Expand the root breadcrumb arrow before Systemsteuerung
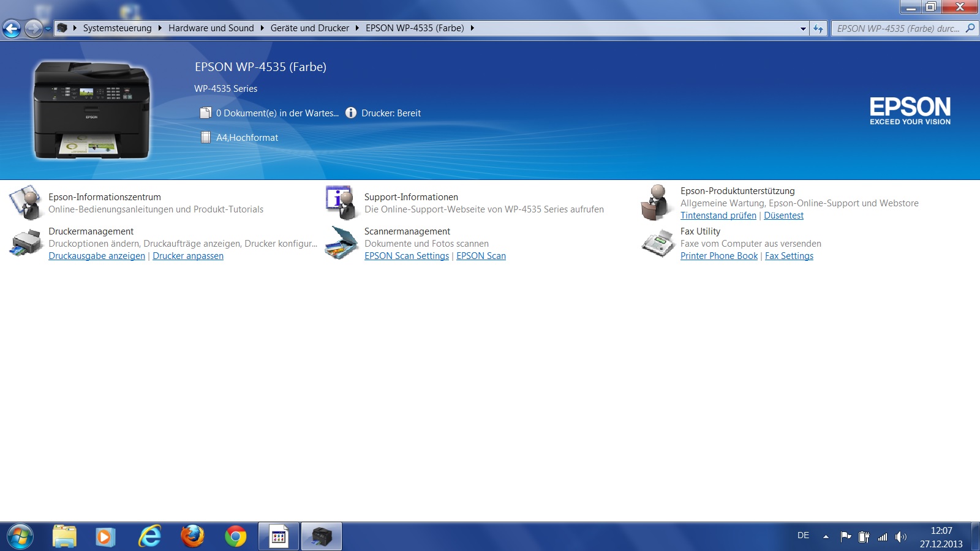Image resolution: width=980 pixels, height=551 pixels. point(75,28)
